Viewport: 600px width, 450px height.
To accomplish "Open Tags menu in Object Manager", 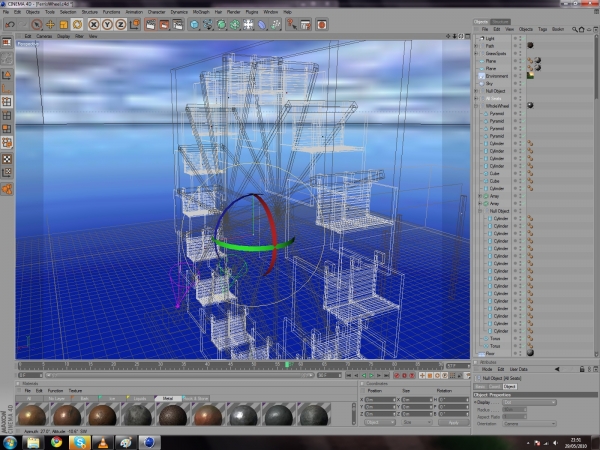I will pyautogui.click(x=542, y=29).
